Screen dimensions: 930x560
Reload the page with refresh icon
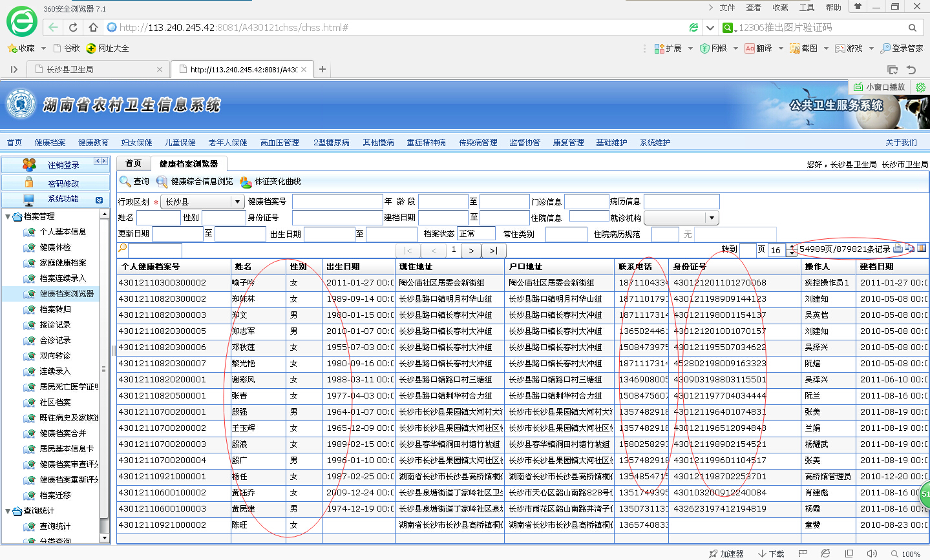[73, 27]
